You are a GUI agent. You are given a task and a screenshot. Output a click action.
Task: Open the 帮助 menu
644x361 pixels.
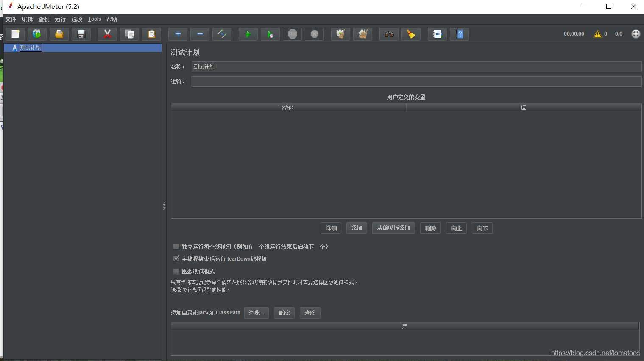pyautogui.click(x=112, y=19)
